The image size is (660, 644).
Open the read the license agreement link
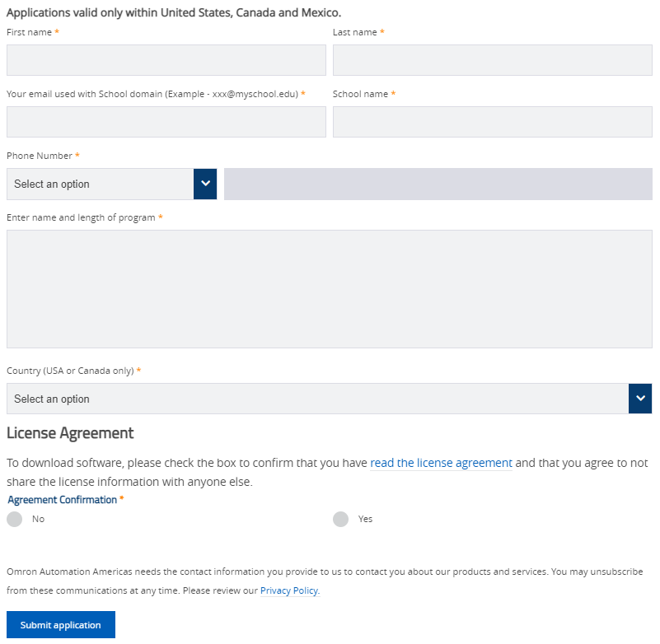click(x=441, y=463)
